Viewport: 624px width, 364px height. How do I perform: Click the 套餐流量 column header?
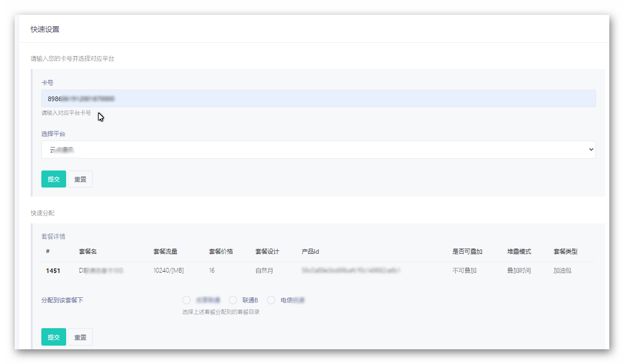pos(165,251)
